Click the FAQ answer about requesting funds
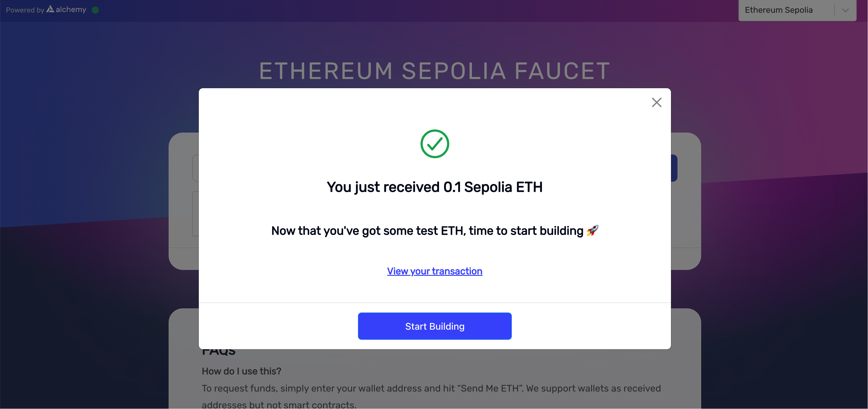 [x=431, y=397]
